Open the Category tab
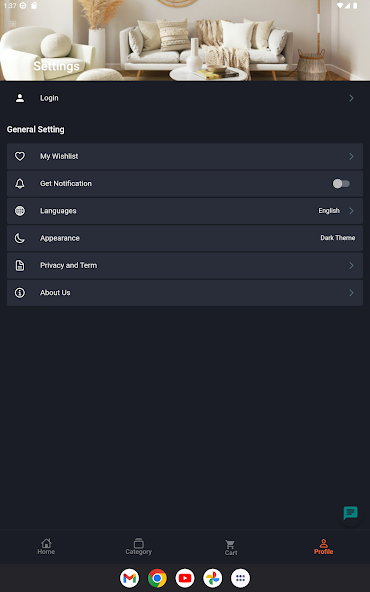The image size is (370, 592). 139,546
